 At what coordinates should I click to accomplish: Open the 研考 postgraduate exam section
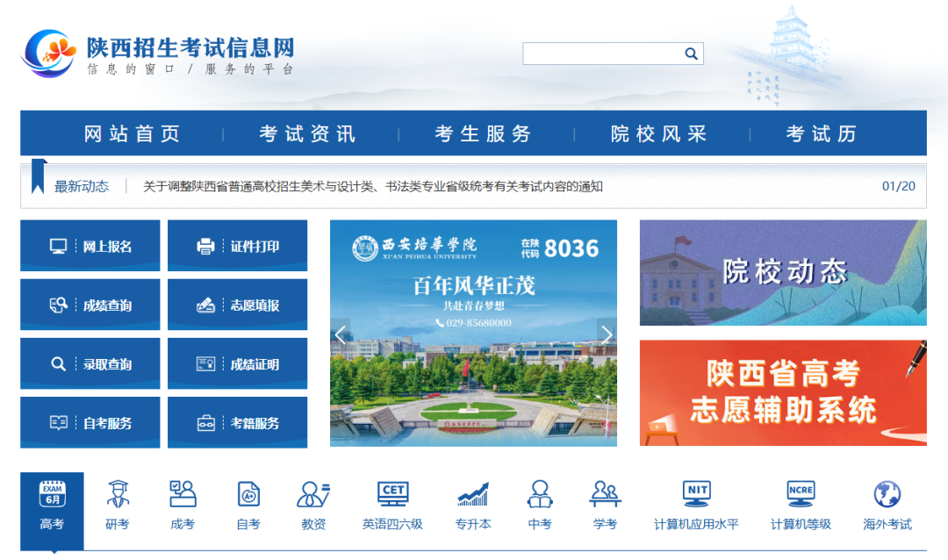pyautogui.click(x=117, y=505)
